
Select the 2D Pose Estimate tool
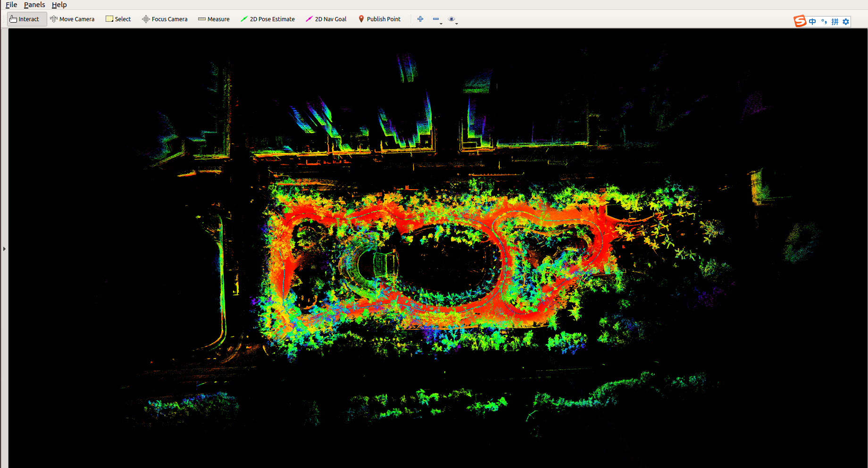[267, 19]
